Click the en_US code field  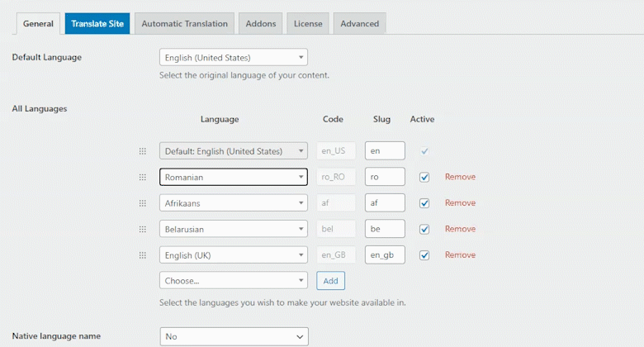336,151
